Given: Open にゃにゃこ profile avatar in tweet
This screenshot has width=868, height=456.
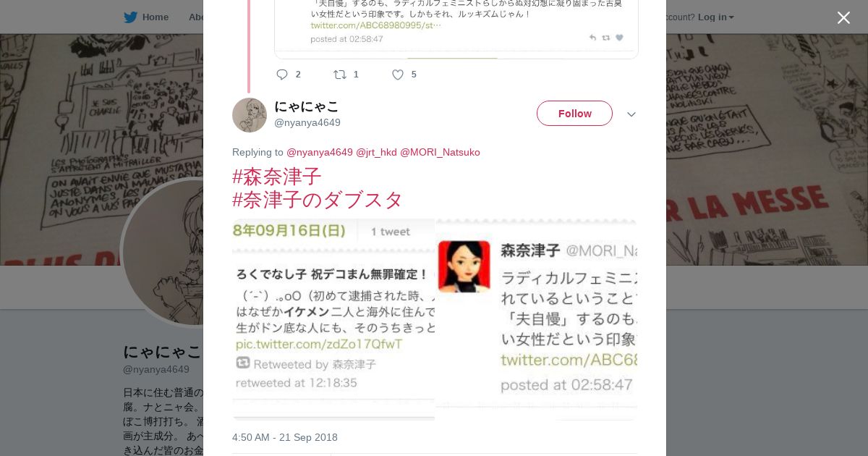Looking at the screenshot, I should click(250, 115).
